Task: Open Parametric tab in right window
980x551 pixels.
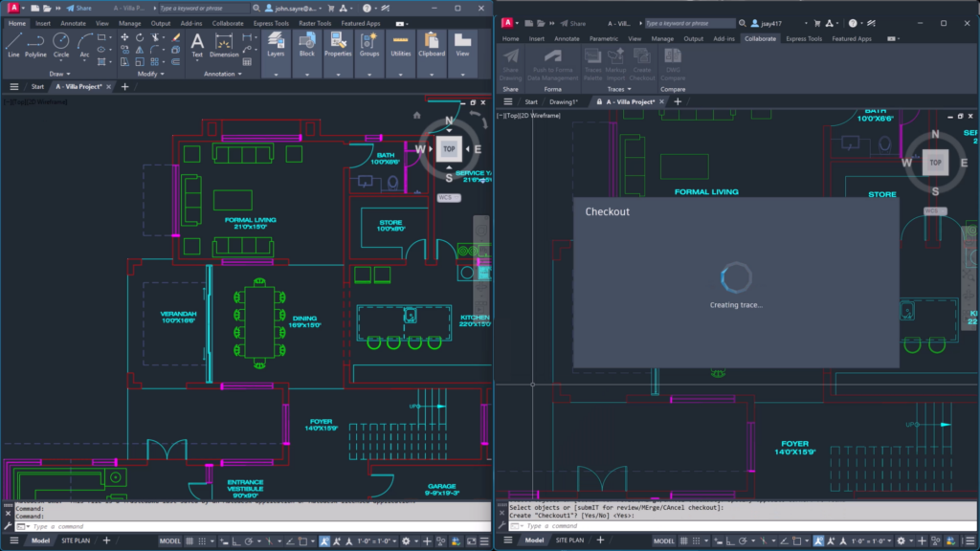Action: coord(603,38)
